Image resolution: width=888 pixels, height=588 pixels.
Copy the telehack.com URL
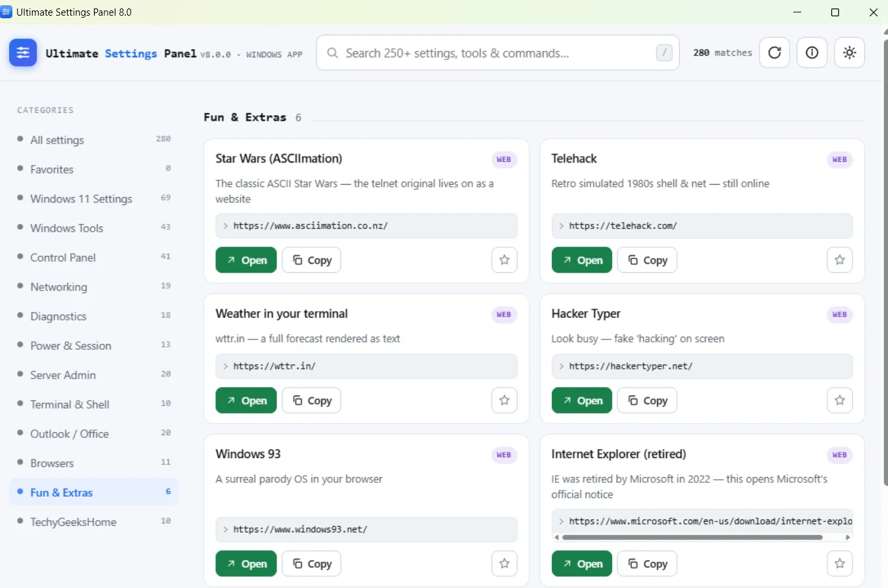click(647, 260)
